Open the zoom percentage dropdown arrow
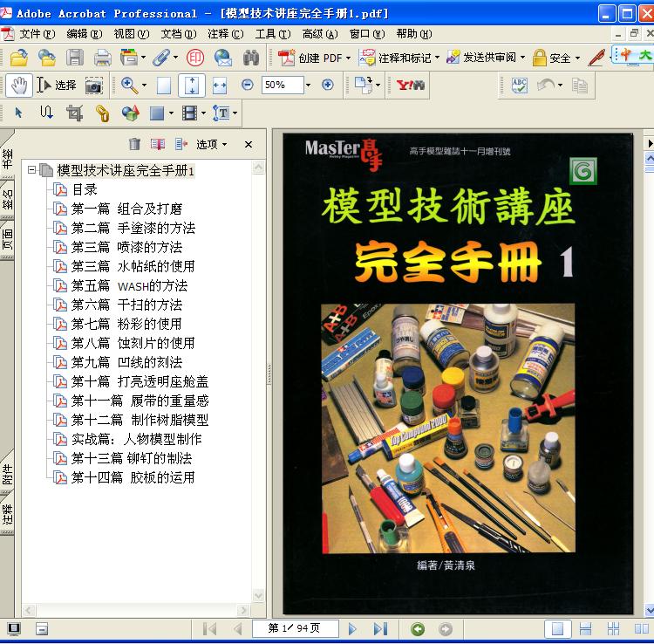The width and height of the screenshot is (654, 644). tap(308, 86)
